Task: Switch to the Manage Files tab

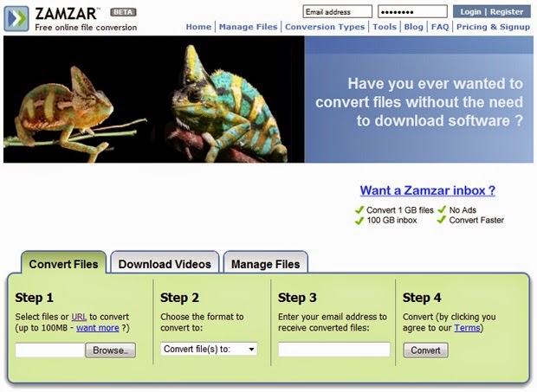Action: [x=265, y=262]
